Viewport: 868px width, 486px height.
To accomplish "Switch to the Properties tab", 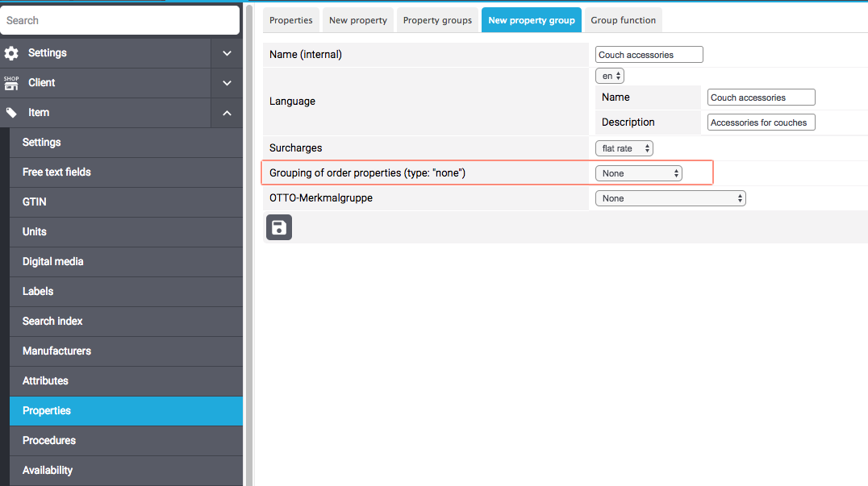I will click(290, 20).
